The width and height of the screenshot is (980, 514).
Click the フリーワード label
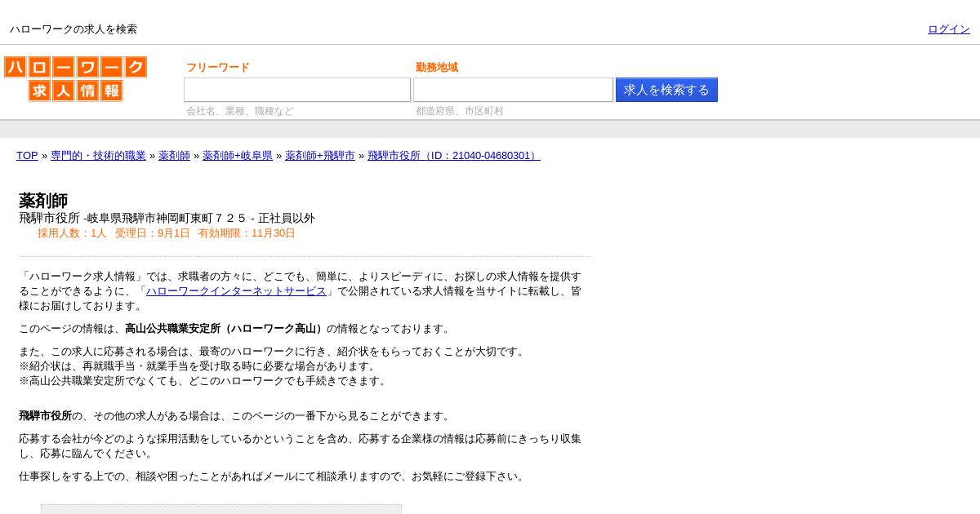218,68
